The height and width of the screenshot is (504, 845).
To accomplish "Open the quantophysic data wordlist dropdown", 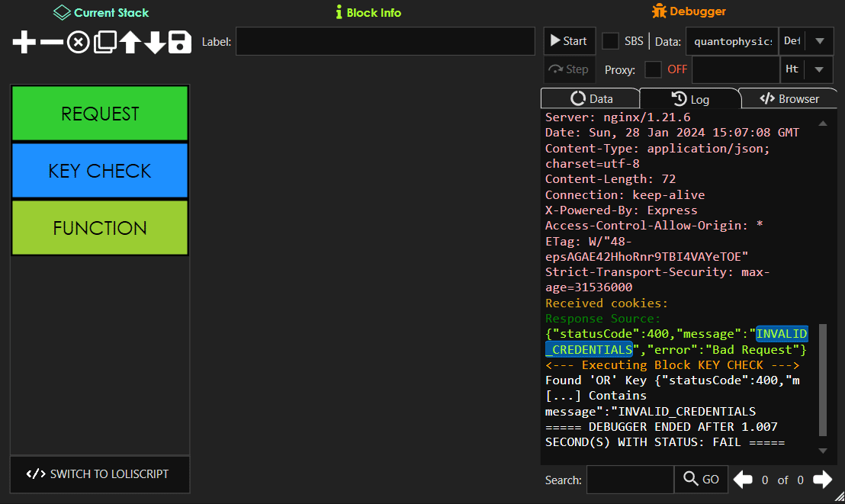I will point(731,41).
